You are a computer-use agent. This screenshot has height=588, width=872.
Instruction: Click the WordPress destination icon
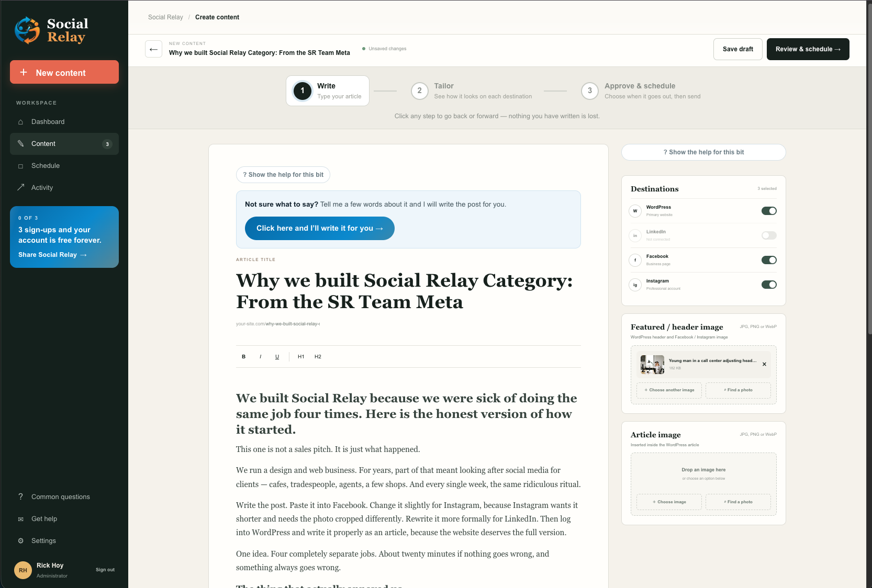coord(635,211)
